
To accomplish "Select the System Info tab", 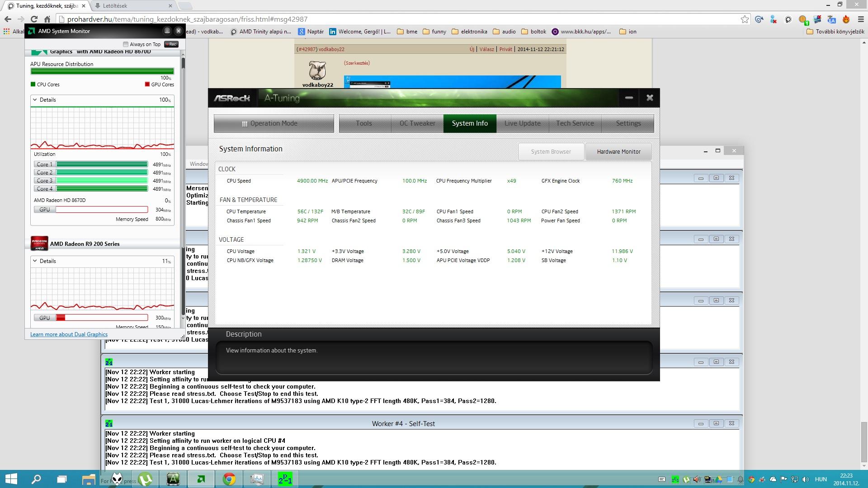I will [470, 123].
